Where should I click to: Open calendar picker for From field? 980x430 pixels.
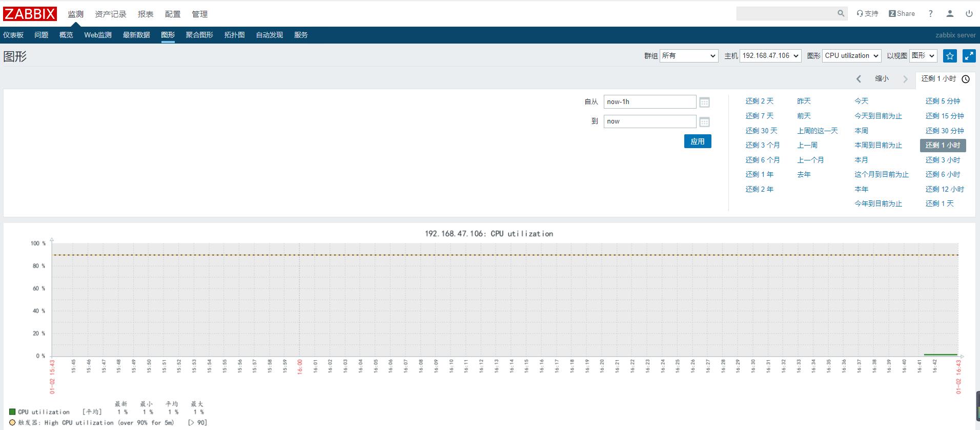[x=704, y=103]
